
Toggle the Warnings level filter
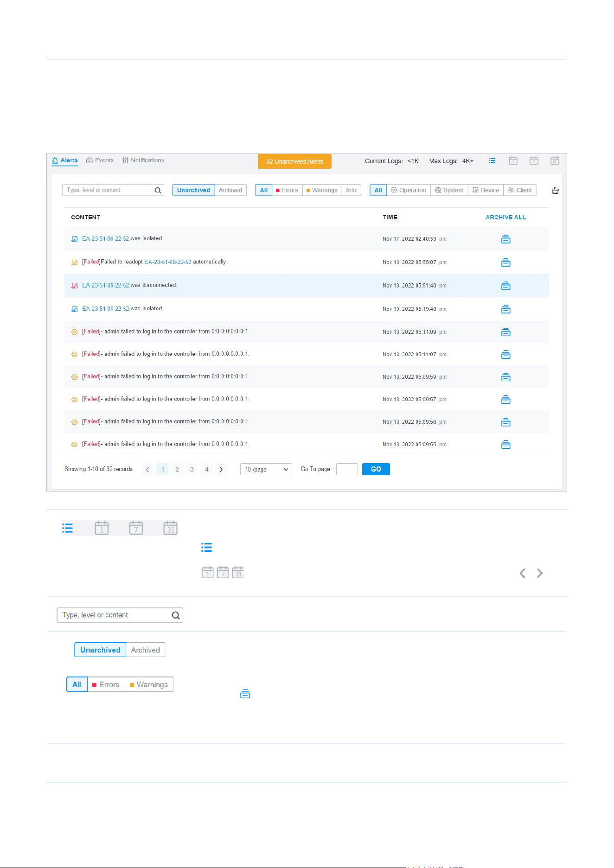322,190
